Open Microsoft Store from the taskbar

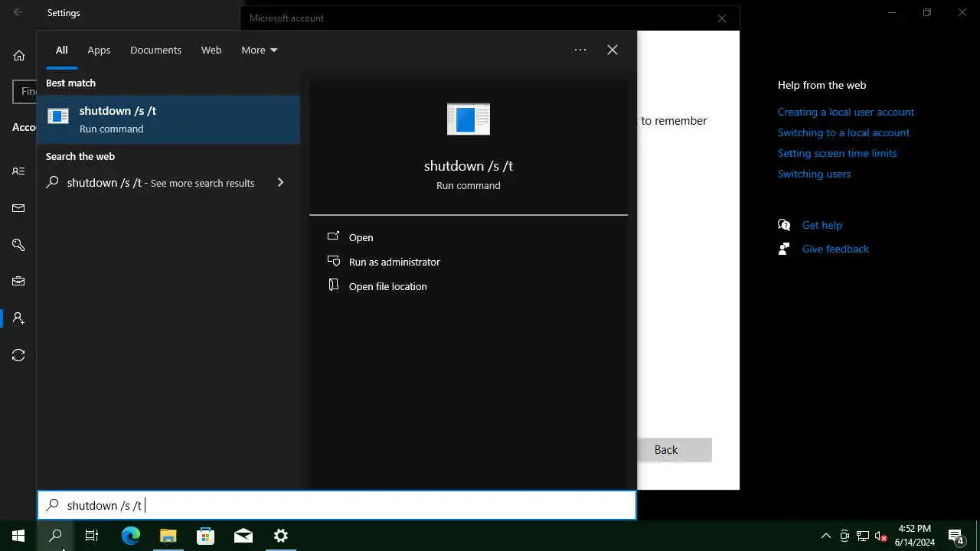click(206, 536)
